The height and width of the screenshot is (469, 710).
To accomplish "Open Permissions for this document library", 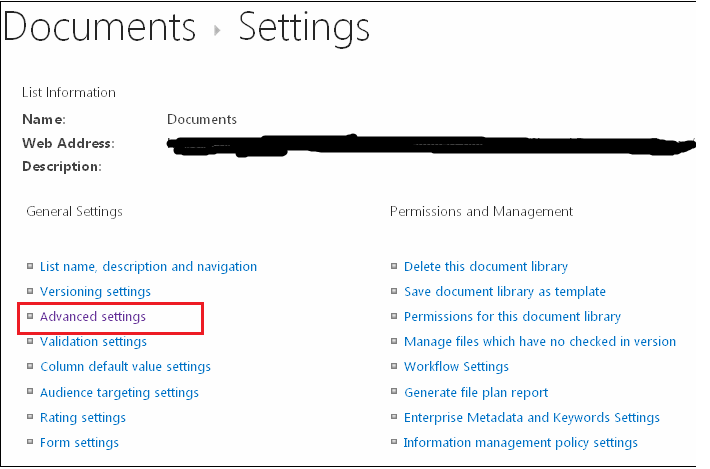I will (x=512, y=316).
